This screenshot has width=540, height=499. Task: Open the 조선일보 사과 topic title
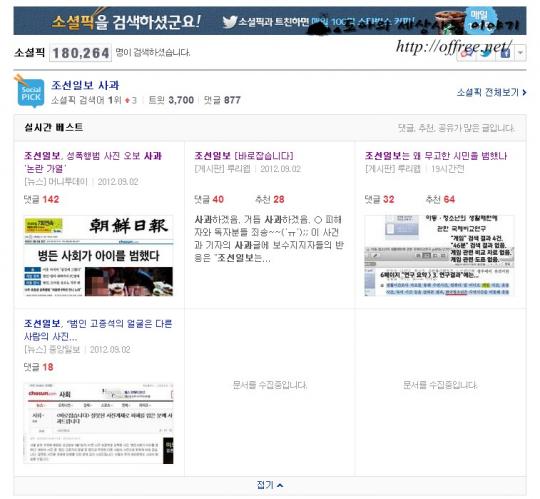(85, 85)
